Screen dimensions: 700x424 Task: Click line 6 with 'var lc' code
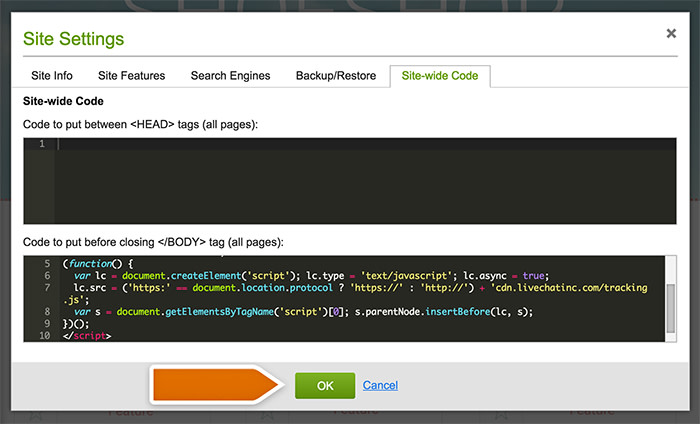click(x=311, y=276)
